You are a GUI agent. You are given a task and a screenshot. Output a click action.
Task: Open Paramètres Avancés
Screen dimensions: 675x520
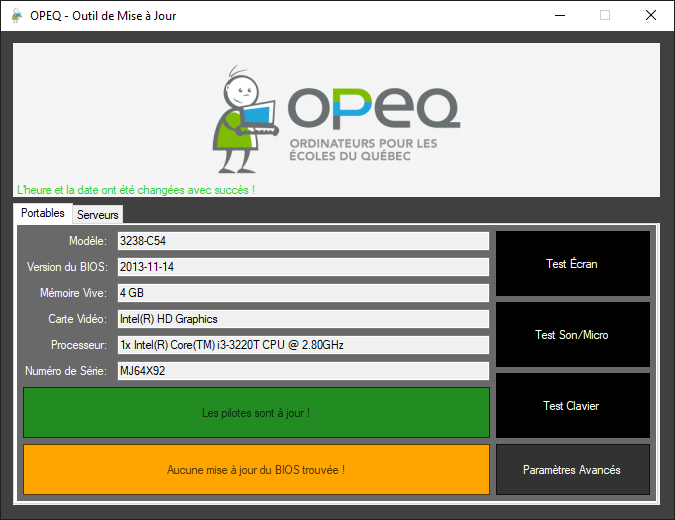573,470
